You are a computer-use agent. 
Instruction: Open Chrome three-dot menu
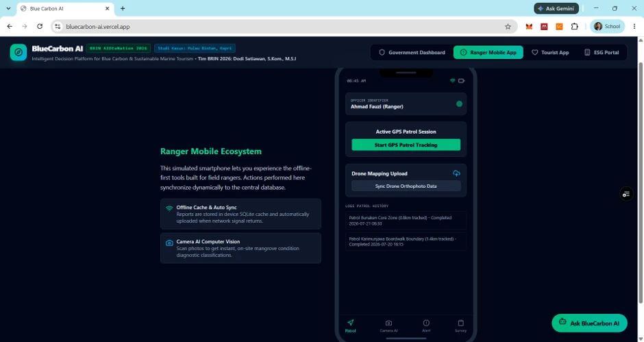pos(634,26)
